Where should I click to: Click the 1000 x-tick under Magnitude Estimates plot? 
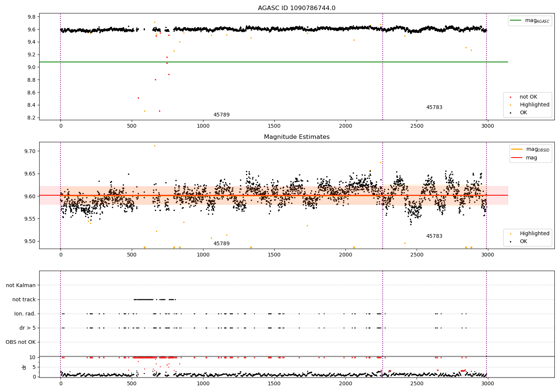(203, 255)
